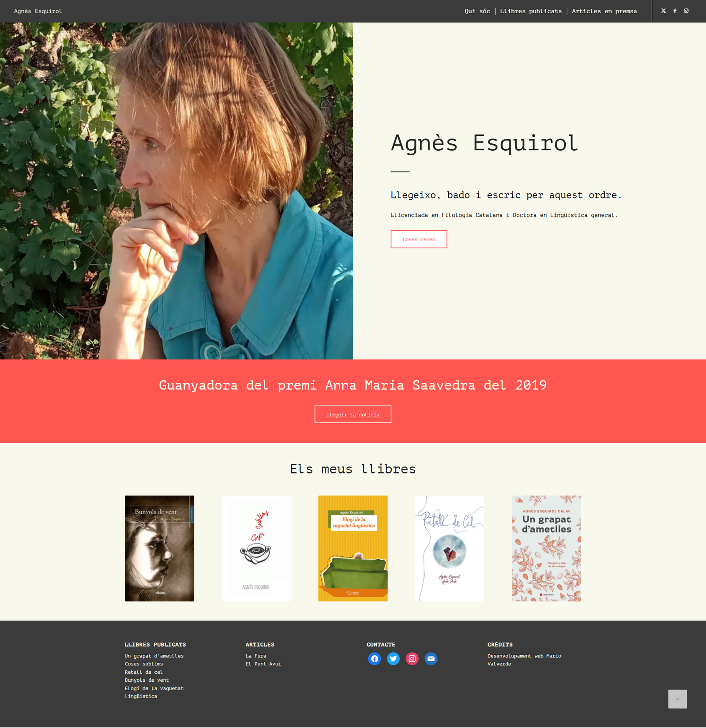Click the Agnès Esquirol site title in header
Image resolution: width=706 pixels, height=728 pixels.
38,11
